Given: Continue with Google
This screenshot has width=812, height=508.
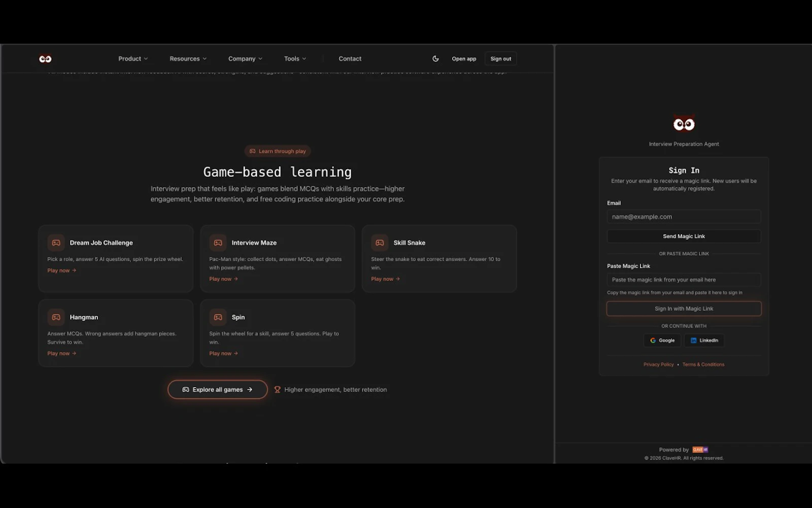Looking at the screenshot, I should point(662,340).
